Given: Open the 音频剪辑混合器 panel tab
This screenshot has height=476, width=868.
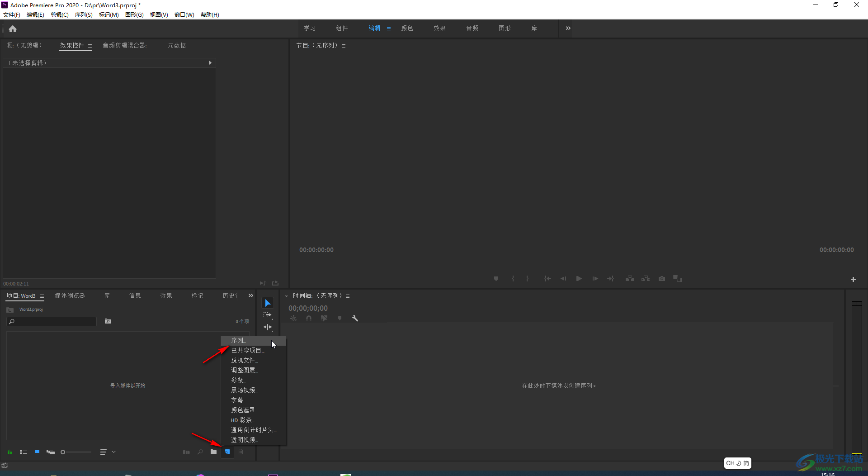Looking at the screenshot, I should (124, 45).
